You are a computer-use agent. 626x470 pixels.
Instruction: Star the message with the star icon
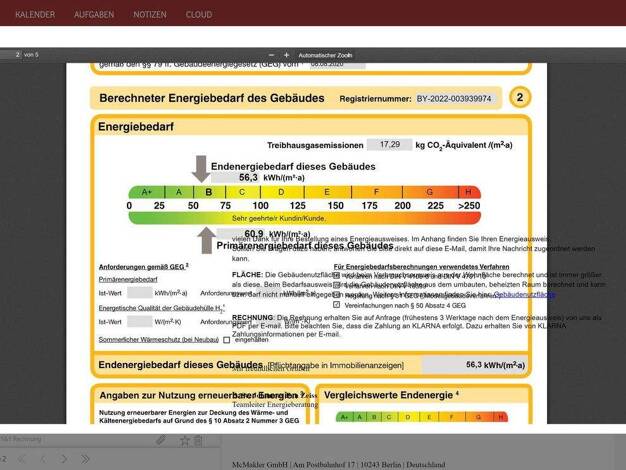coord(183,439)
